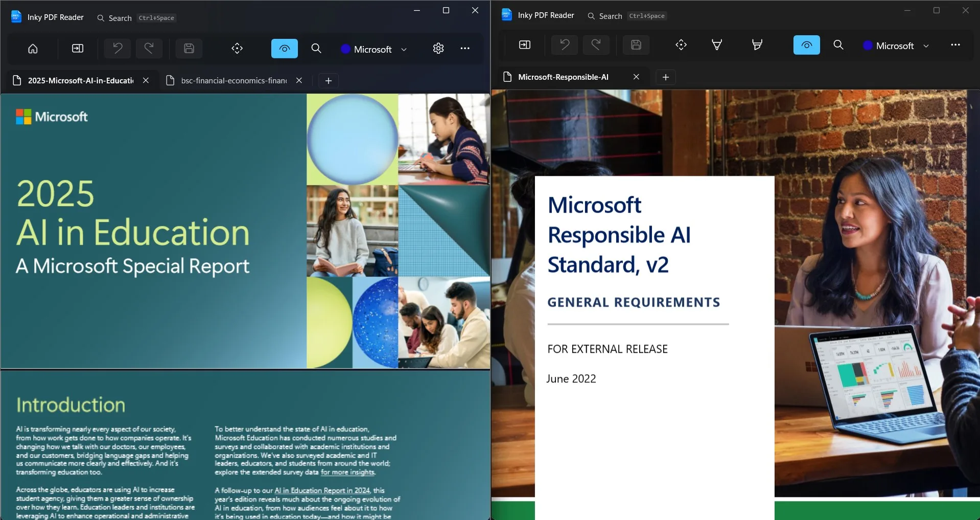980x520 pixels.
Task: Click Save icon in right window toolbar
Action: 636,45
